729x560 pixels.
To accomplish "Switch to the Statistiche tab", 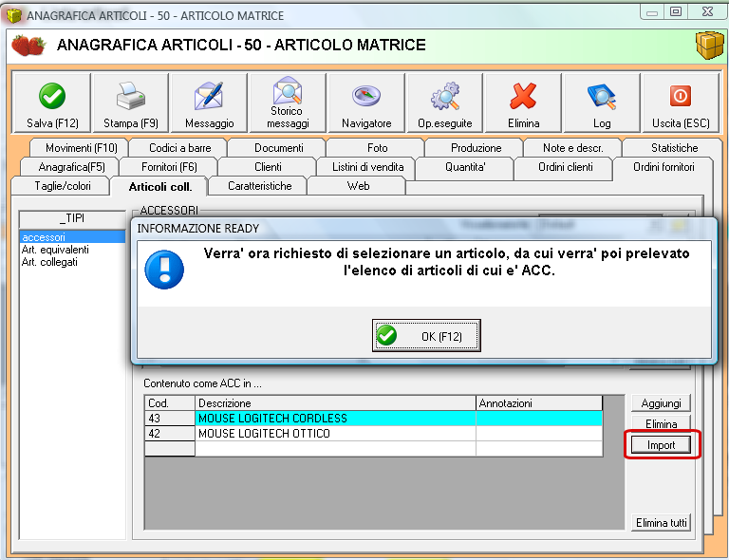I will (674, 148).
